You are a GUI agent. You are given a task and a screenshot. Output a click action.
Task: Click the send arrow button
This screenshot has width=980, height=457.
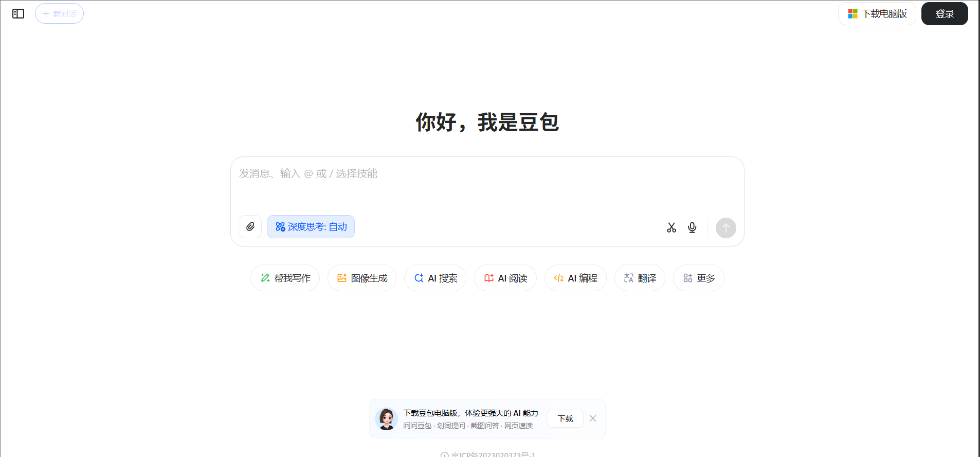(726, 227)
